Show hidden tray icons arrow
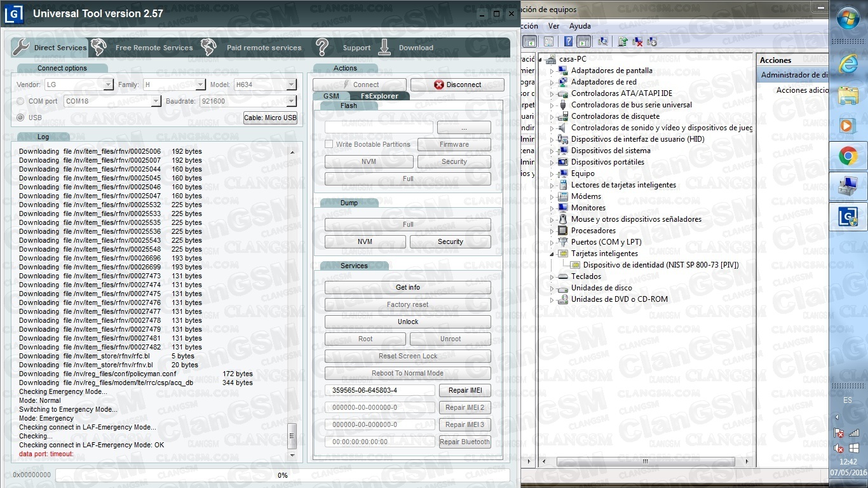Viewport: 868px width, 488px height. [836, 417]
